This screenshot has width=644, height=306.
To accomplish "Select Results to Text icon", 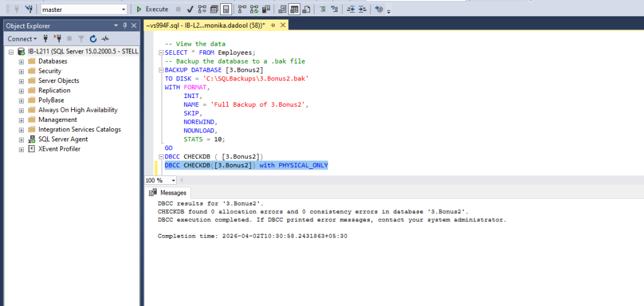I will (282, 9).
